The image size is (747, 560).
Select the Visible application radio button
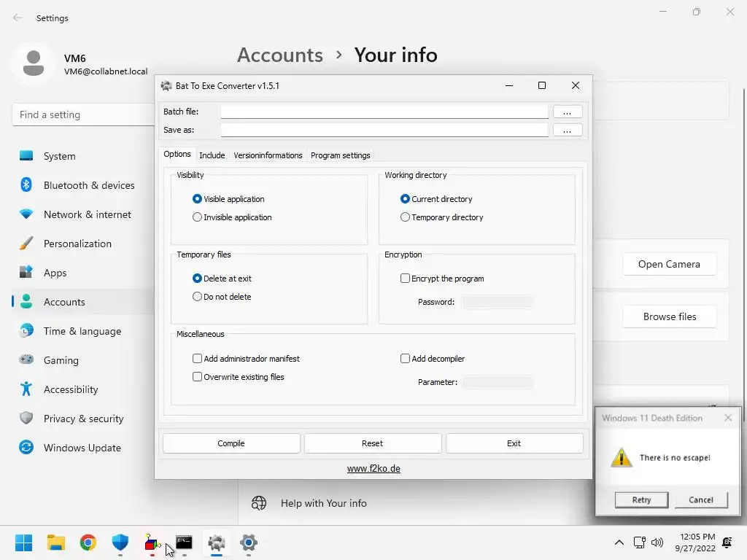[197, 198]
